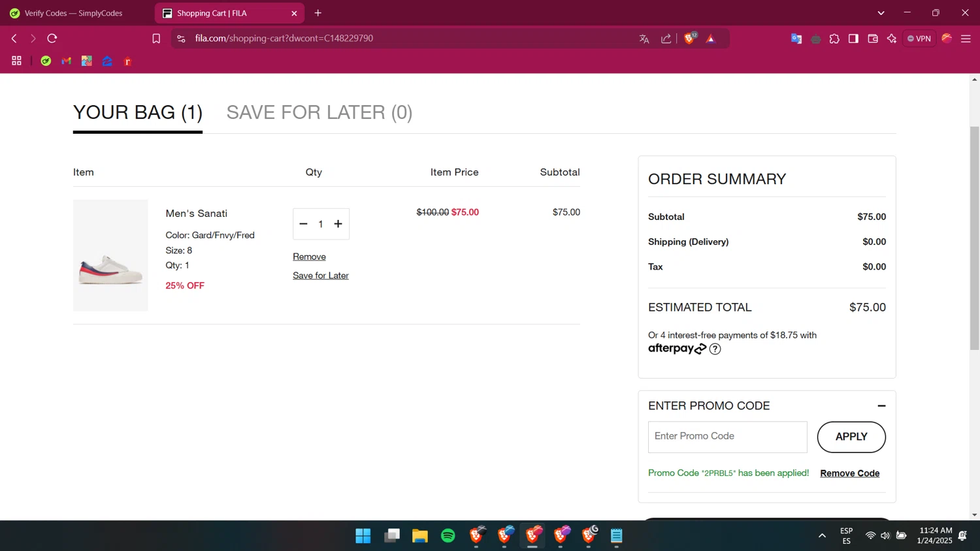The width and height of the screenshot is (980, 551).
Task: Open the translate page icon
Action: pos(644,39)
